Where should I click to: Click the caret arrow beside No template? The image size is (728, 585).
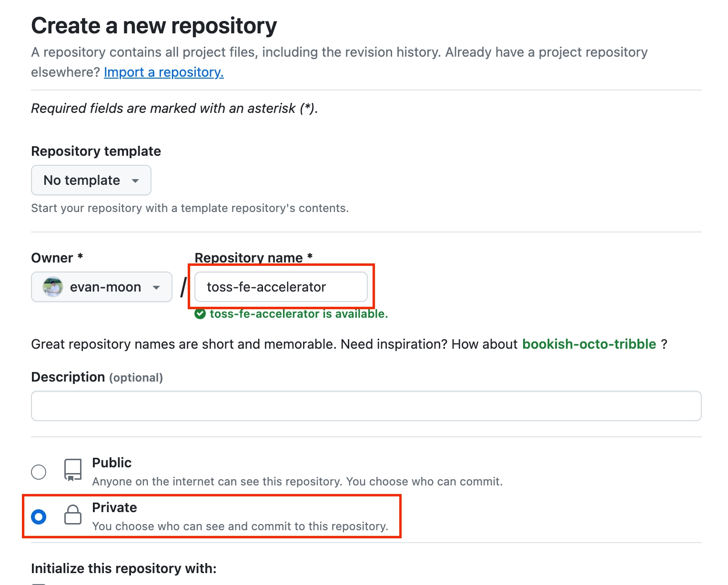135,181
